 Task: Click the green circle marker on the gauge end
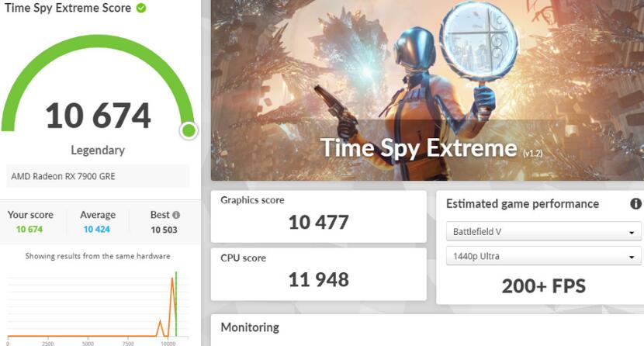(188, 130)
